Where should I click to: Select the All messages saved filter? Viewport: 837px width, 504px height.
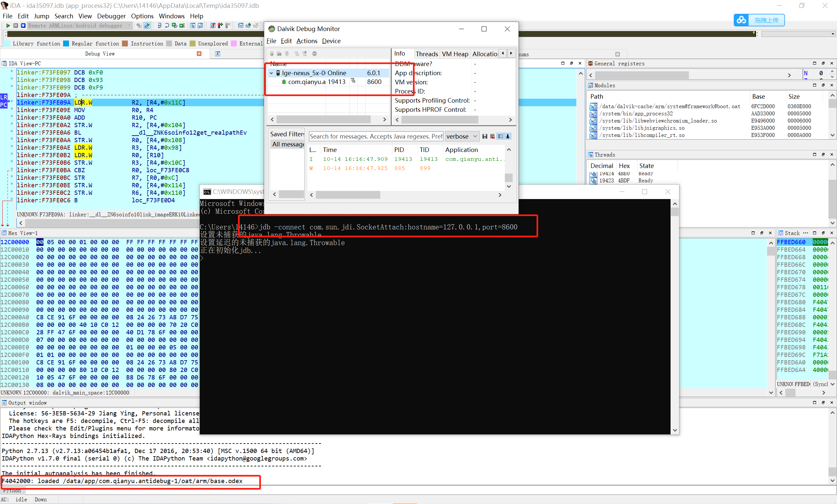[x=288, y=144]
